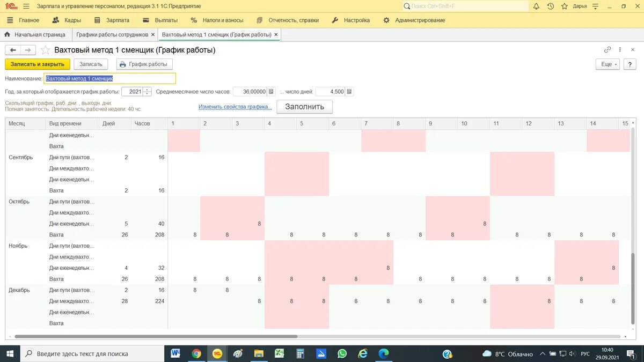
Task: Open the Зарплата section
Action: tap(112, 20)
